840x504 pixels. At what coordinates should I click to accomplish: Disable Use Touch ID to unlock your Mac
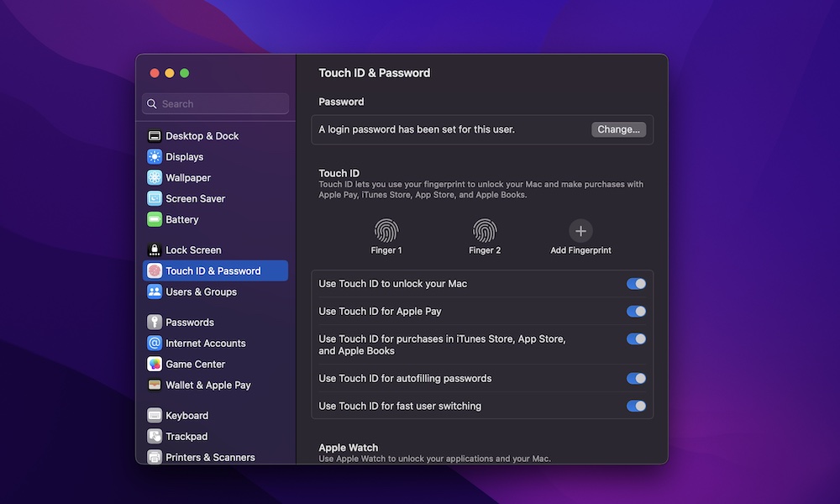636,284
